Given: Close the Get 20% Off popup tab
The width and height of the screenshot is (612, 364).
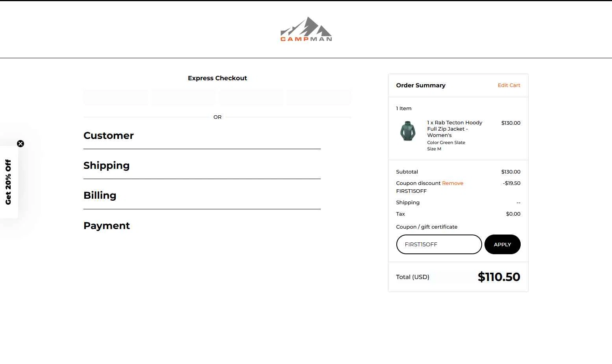Looking at the screenshot, I should 20,144.
